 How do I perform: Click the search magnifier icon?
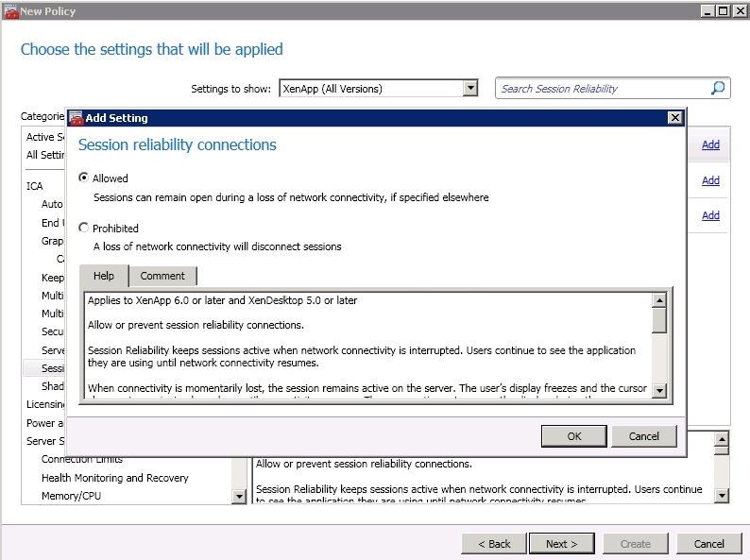(718, 88)
